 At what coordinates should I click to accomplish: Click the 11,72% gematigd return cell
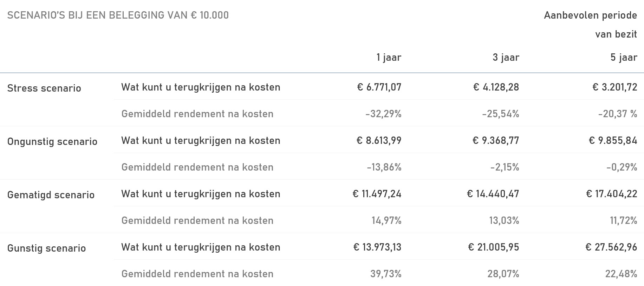click(624, 220)
